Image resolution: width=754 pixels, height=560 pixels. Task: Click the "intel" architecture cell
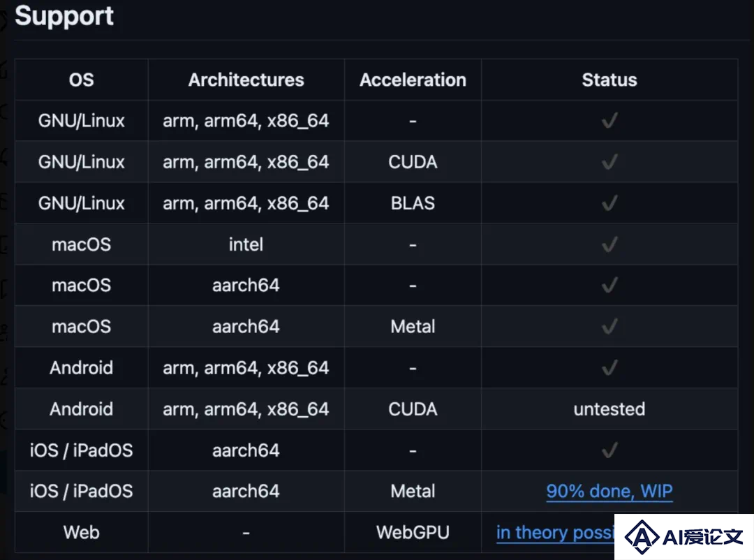coord(246,244)
